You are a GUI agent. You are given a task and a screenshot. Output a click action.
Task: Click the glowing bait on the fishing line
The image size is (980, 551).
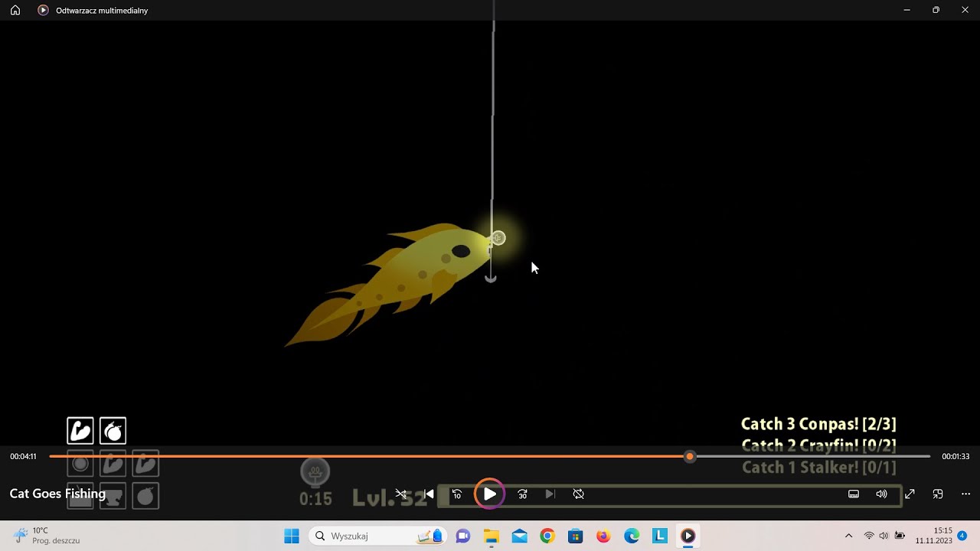(498, 238)
